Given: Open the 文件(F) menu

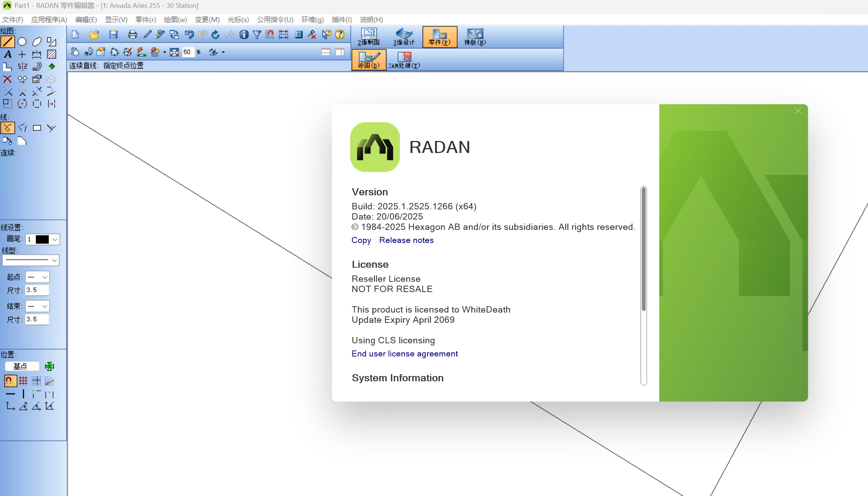Looking at the screenshot, I should 13,20.
